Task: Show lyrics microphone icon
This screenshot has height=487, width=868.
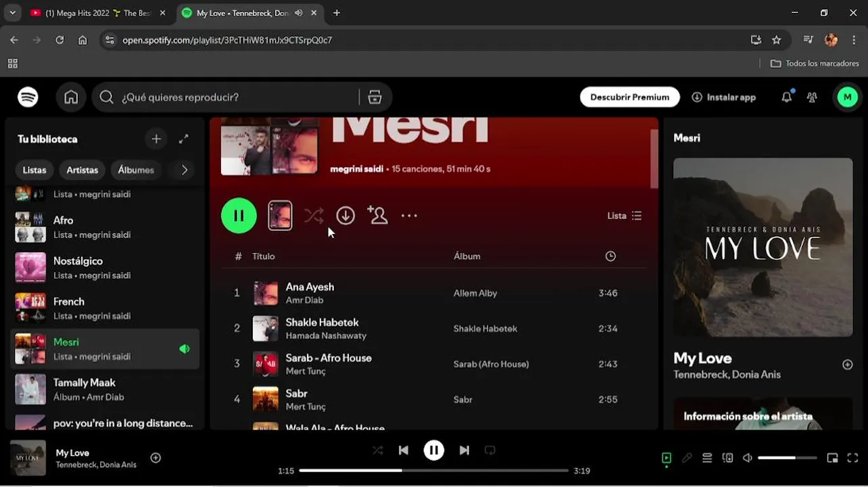Action: [687, 458]
